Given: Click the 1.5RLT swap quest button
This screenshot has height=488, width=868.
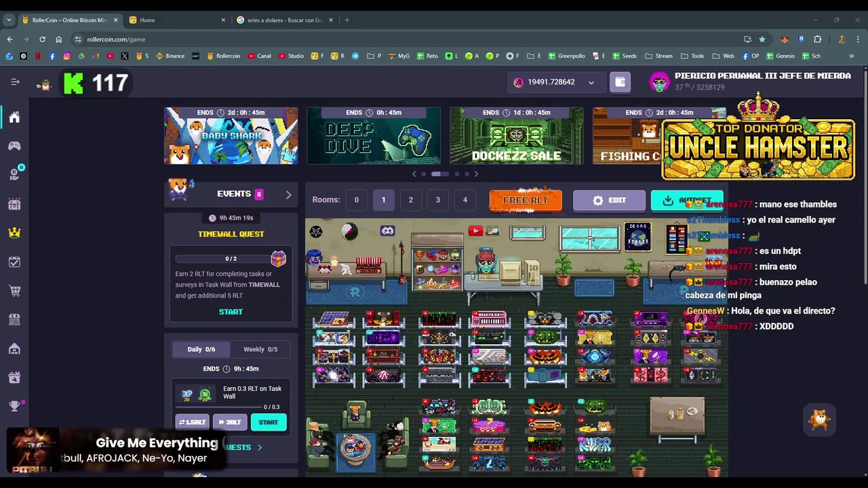Looking at the screenshot, I should coord(192,422).
